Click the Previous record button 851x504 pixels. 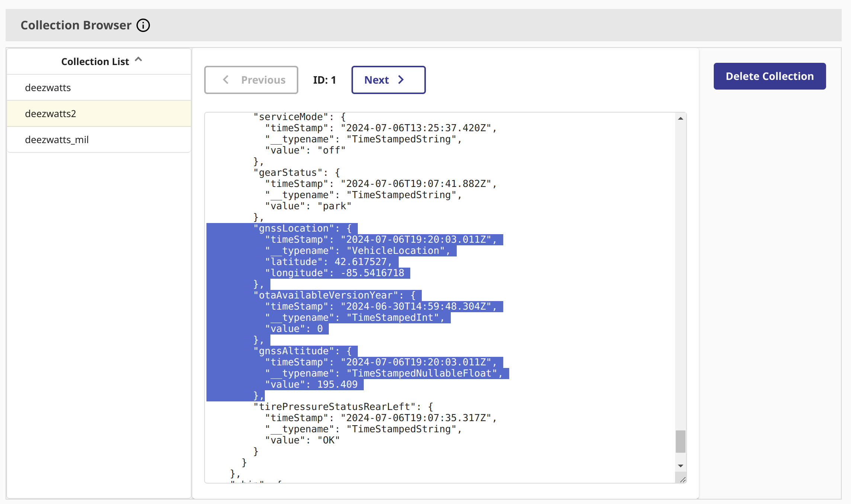point(251,80)
